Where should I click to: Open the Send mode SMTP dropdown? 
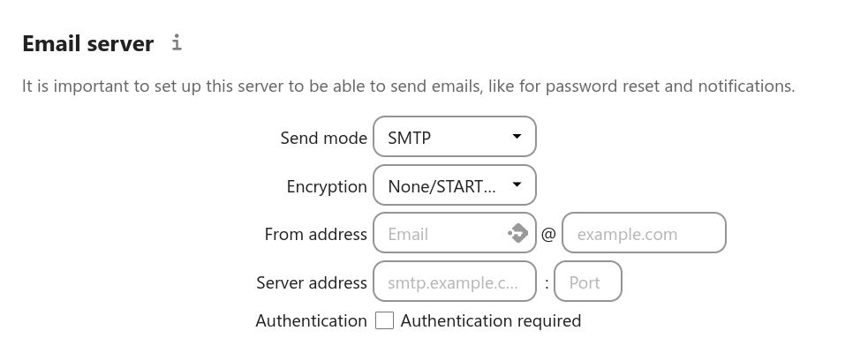click(x=455, y=137)
